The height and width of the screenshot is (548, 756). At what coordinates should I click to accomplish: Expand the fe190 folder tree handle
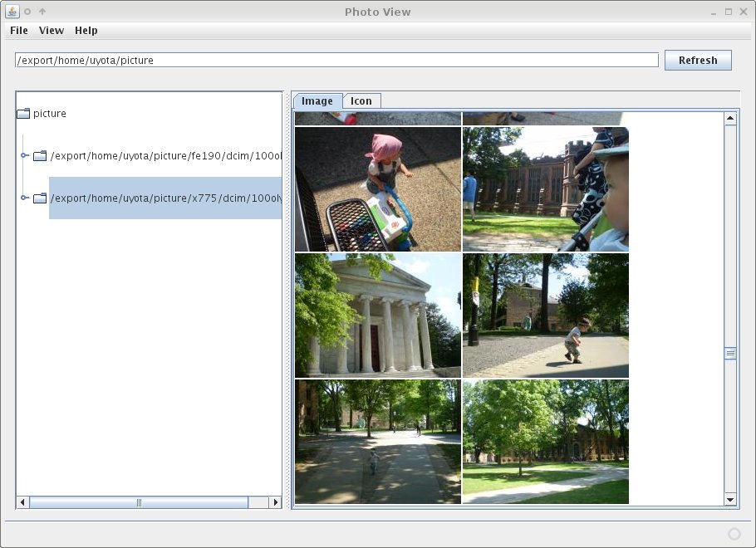(x=24, y=155)
